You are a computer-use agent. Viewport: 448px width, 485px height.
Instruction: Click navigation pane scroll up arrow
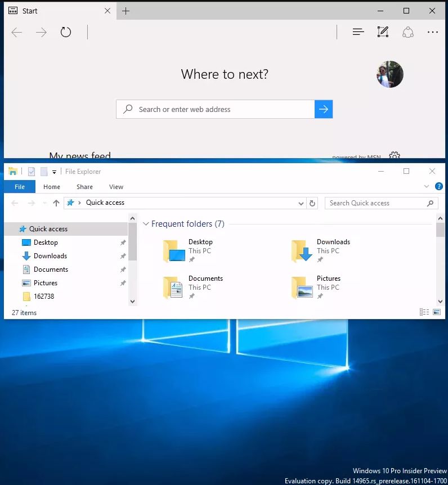pyautogui.click(x=132, y=218)
